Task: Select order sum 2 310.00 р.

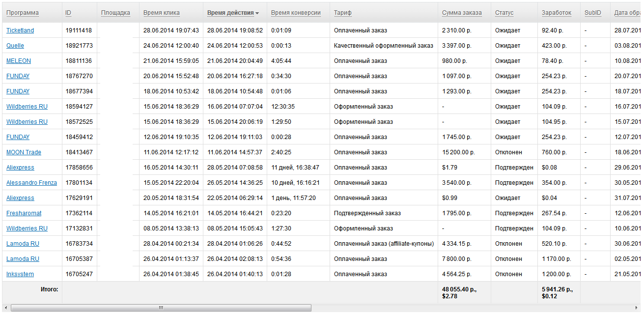Action: tap(457, 30)
